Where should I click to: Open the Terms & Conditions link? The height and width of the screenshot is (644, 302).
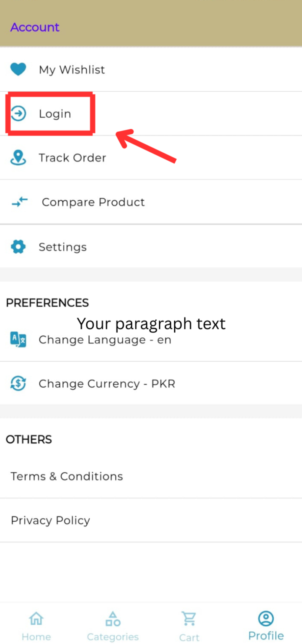[151, 476]
